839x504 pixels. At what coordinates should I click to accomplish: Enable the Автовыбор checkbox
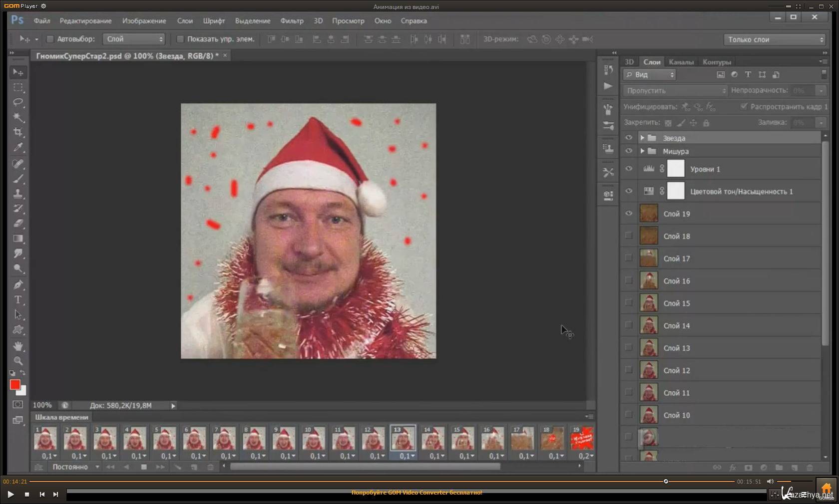pos(50,39)
